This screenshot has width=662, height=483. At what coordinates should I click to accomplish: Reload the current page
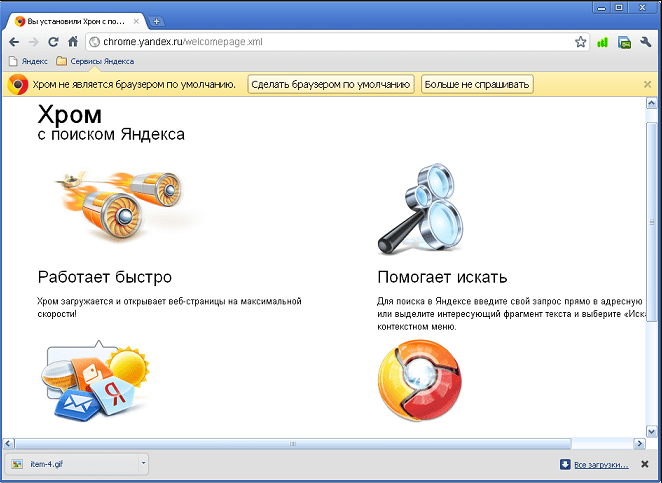tap(53, 42)
